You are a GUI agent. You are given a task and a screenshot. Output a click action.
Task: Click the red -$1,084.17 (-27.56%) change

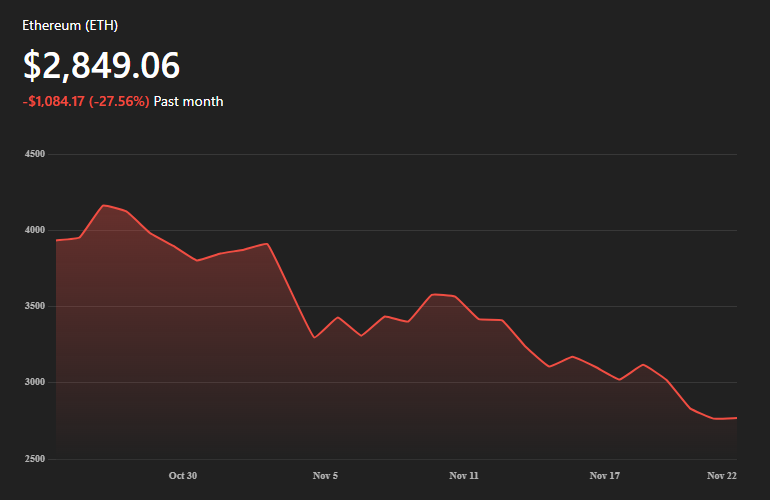pos(86,101)
